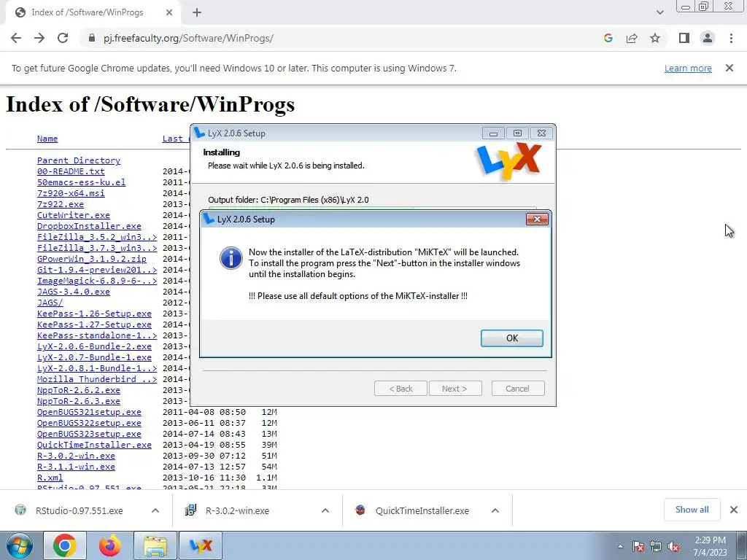Download R-3.0.2-win.exe from the listing
This screenshot has width=747, height=560.
(x=76, y=456)
